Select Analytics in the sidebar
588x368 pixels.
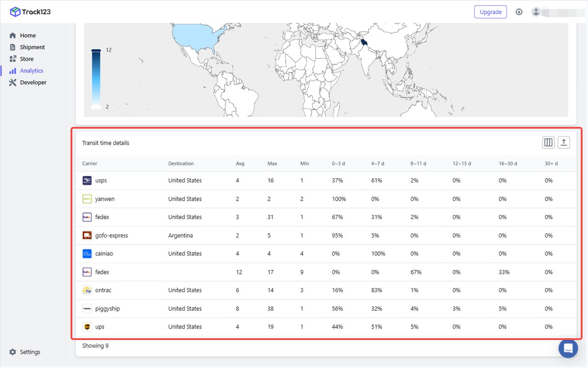point(33,71)
